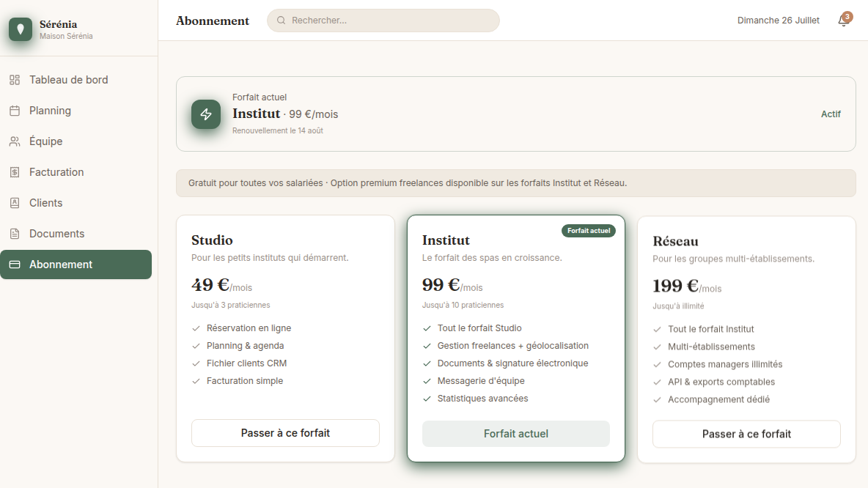Click 'Jusqu'à 10 praticiennes' text
This screenshot has width=868, height=488.
[463, 305]
